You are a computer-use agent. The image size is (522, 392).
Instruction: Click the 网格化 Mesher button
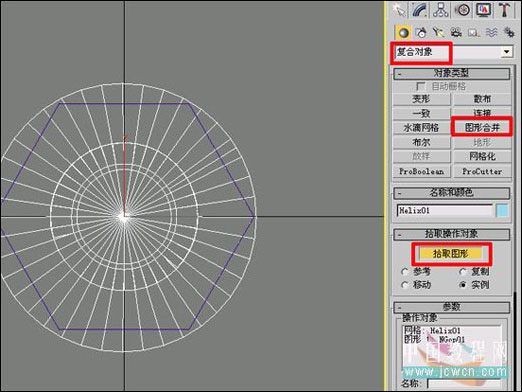482,156
